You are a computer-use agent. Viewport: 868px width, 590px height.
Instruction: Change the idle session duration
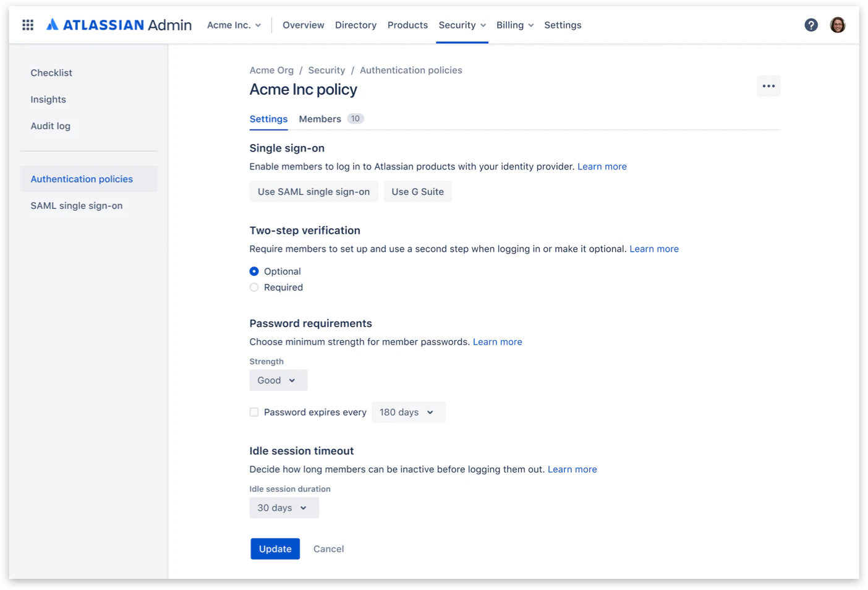click(283, 507)
